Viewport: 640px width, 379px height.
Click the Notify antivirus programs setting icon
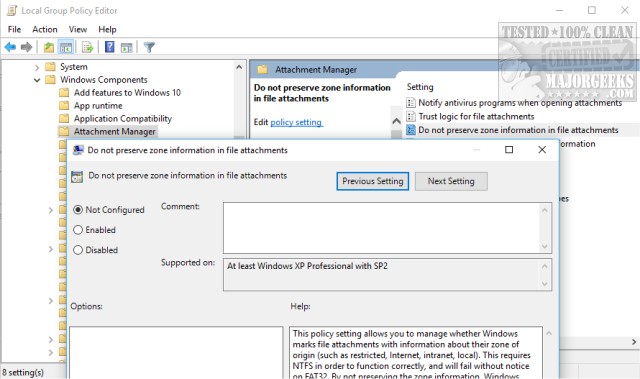[x=411, y=103]
